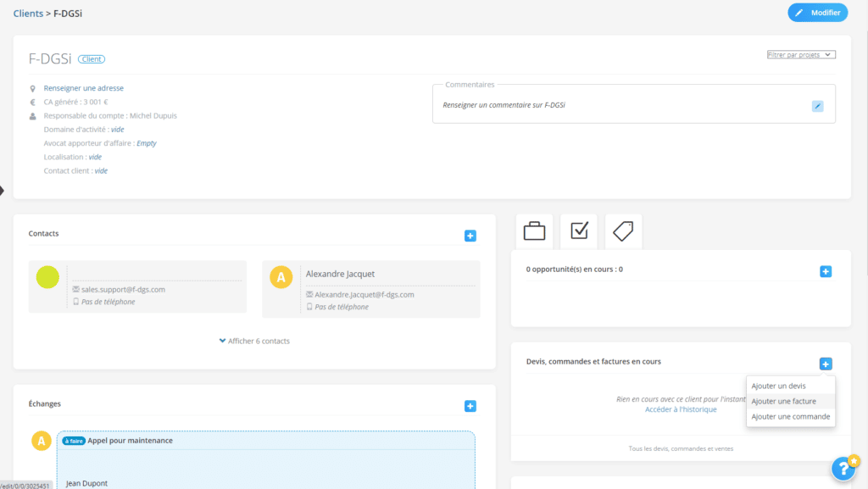Image resolution: width=868 pixels, height=489 pixels.
Task: Open the briefcase opportunities icon tab
Action: click(534, 231)
